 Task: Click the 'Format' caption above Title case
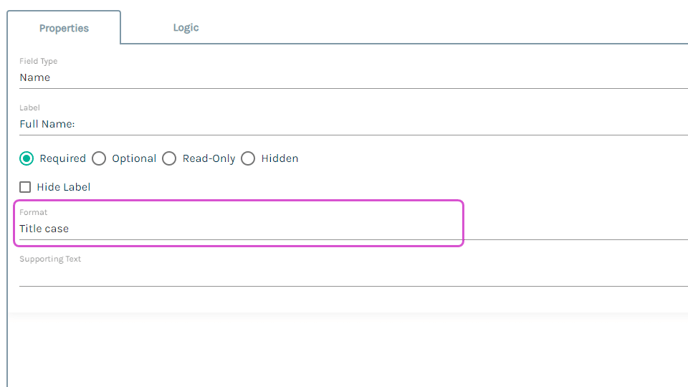point(33,212)
